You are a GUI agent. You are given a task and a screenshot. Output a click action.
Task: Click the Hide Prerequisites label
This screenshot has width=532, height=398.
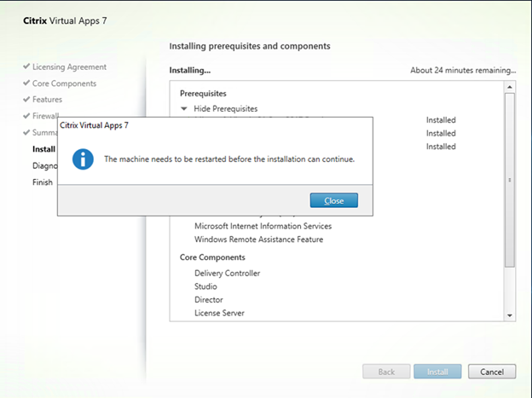[226, 108]
